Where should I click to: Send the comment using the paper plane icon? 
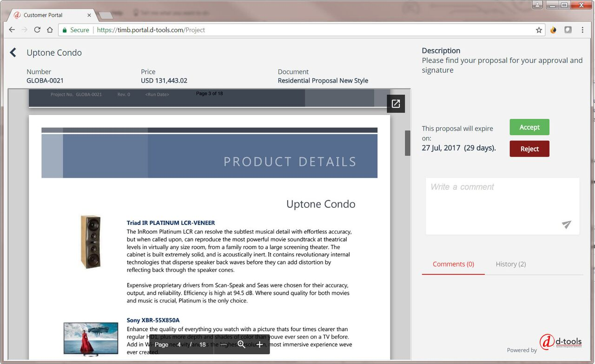coord(566,225)
